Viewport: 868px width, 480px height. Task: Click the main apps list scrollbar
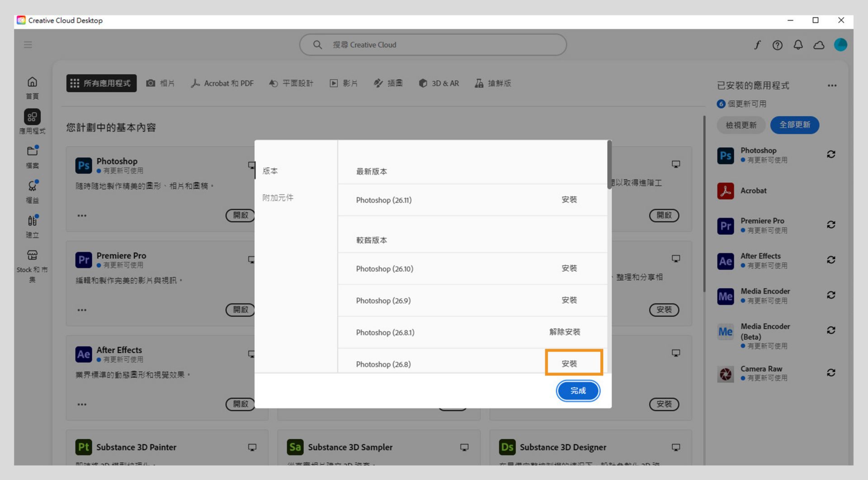[704, 204]
